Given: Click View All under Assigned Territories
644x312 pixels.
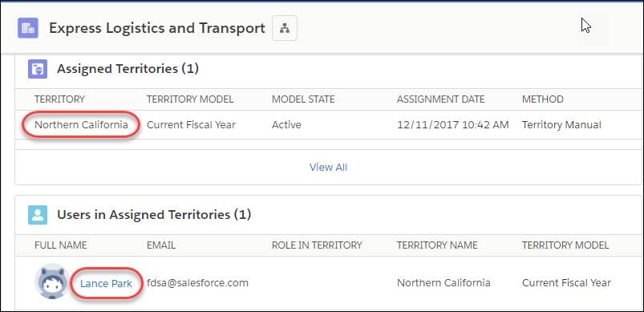Looking at the screenshot, I should tap(328, 168).
